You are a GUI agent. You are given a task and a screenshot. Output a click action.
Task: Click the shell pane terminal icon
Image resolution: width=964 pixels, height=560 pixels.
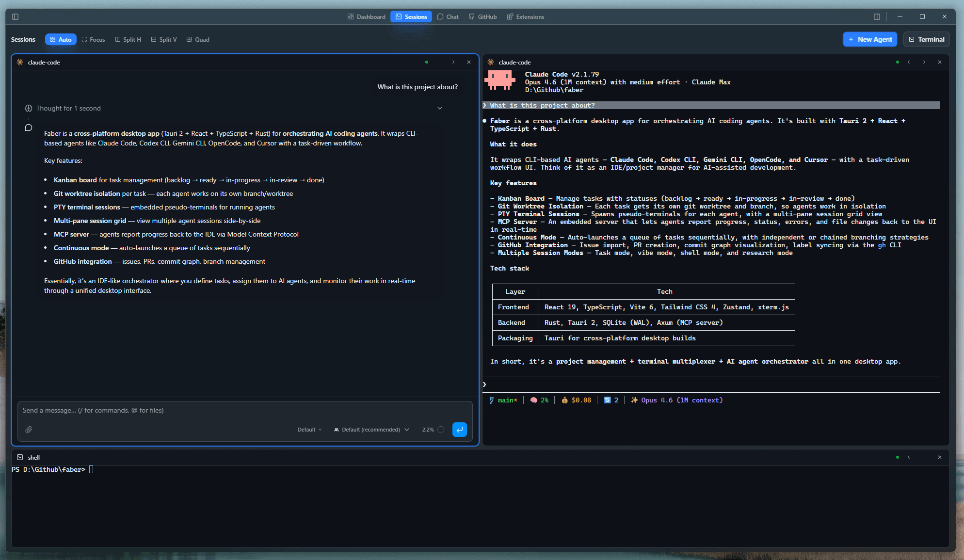[x=20, y=457]
